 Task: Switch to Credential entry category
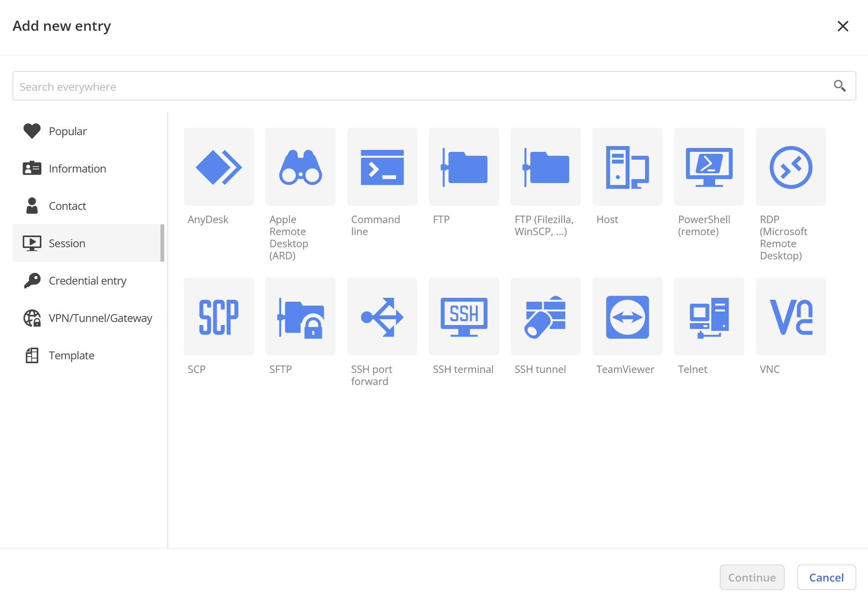(87, 281)
